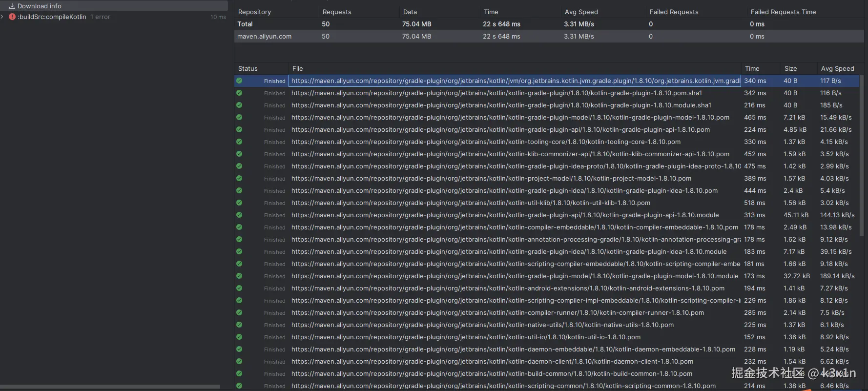Click green check icon of kotlin-gradle-plugin-1.8.10.module.sha1 row
The height and width of the screenshot is (391, 868).
pyautogui.click(x=239, y=105)
